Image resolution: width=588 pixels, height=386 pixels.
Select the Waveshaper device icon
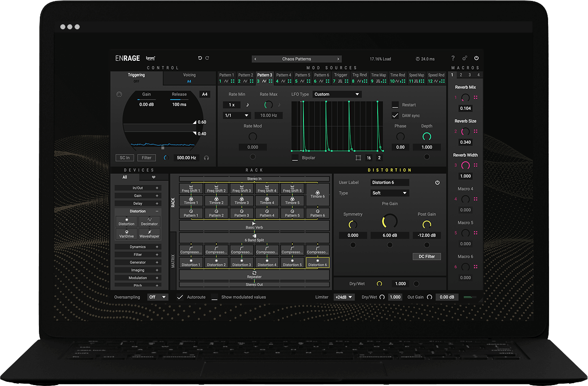[x=150, y=234]
